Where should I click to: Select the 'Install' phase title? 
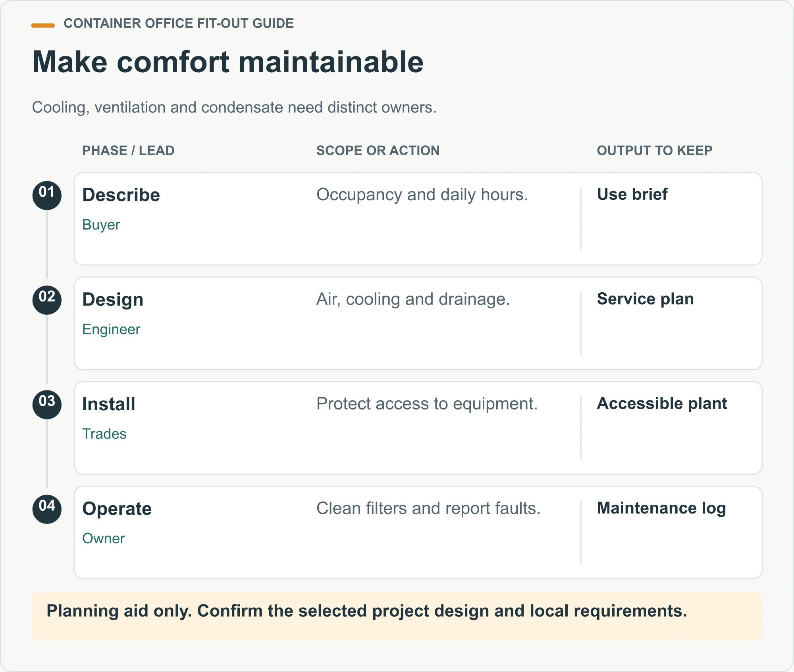pyautogui.click(x=109, y=404)
